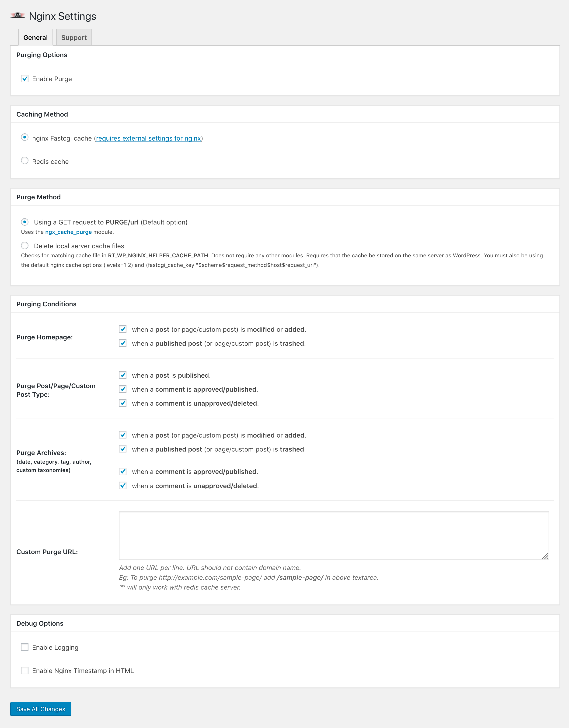
Task: Toggle Purge Homepage when post is trashed
Action: tap(123, 343)
